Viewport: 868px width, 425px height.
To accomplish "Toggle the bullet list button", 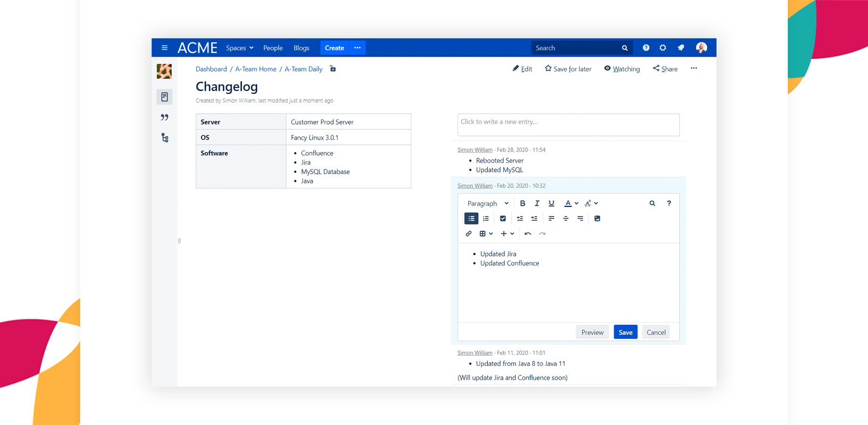I will pos(471,219).
